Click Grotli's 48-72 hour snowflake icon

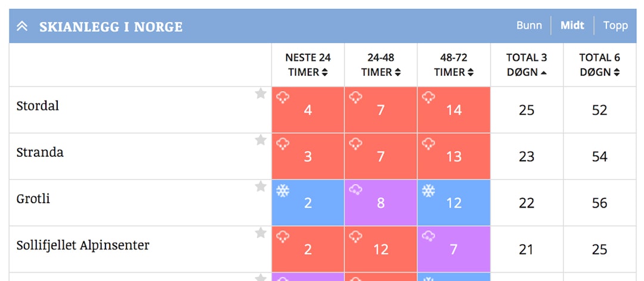point(428,191)
